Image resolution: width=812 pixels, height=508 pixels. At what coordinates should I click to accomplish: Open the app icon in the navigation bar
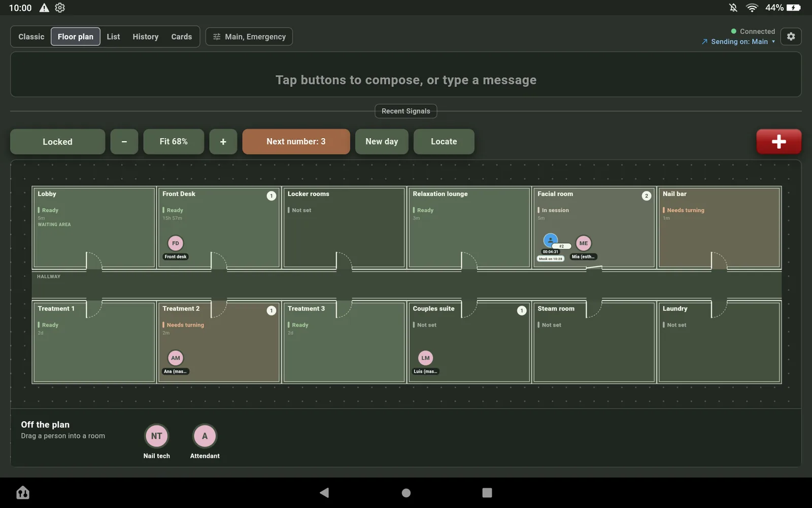point(23,492)
